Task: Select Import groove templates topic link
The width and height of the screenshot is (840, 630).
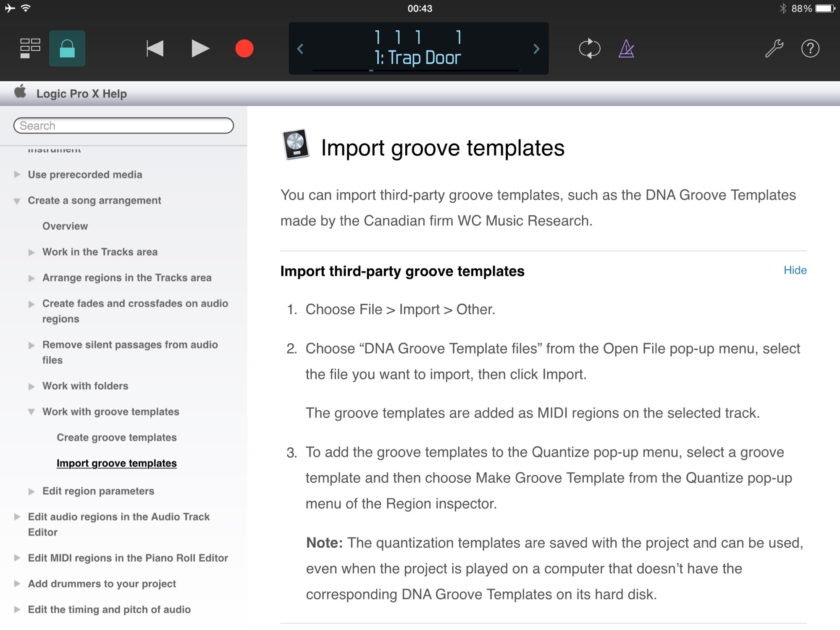Action: coord(117,463)
